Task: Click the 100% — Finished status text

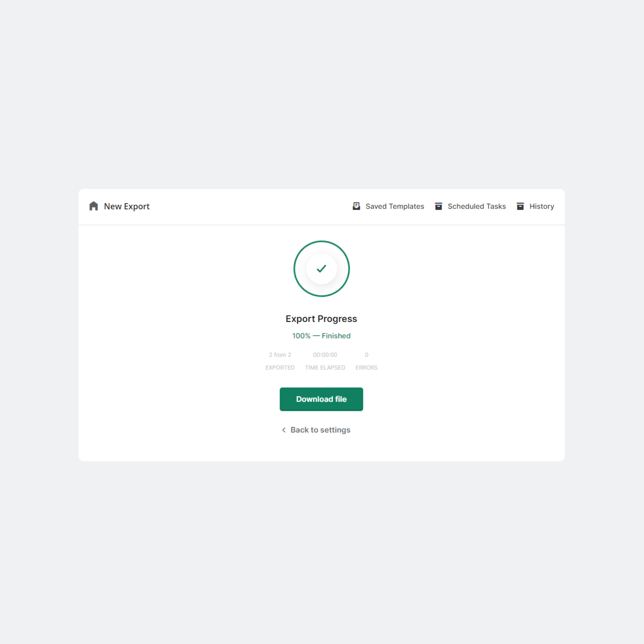Action: [x=321, y=336]
